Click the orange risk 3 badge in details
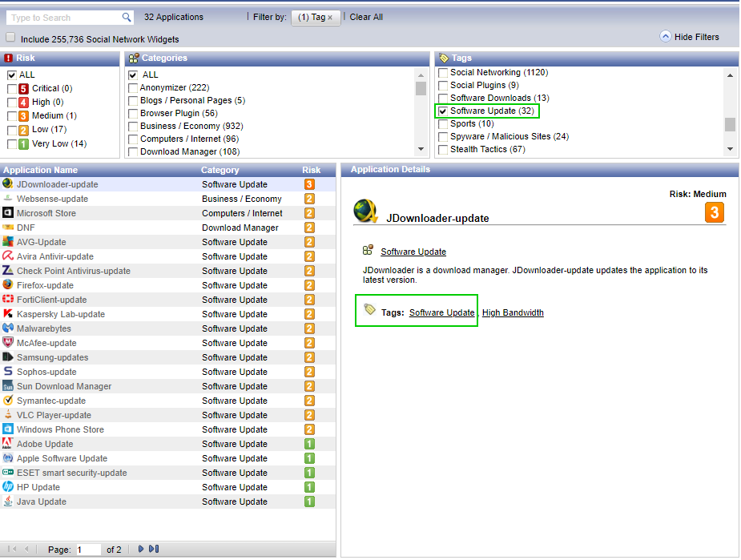The width and height of the screenshot is (741, 560). point(714,212)
